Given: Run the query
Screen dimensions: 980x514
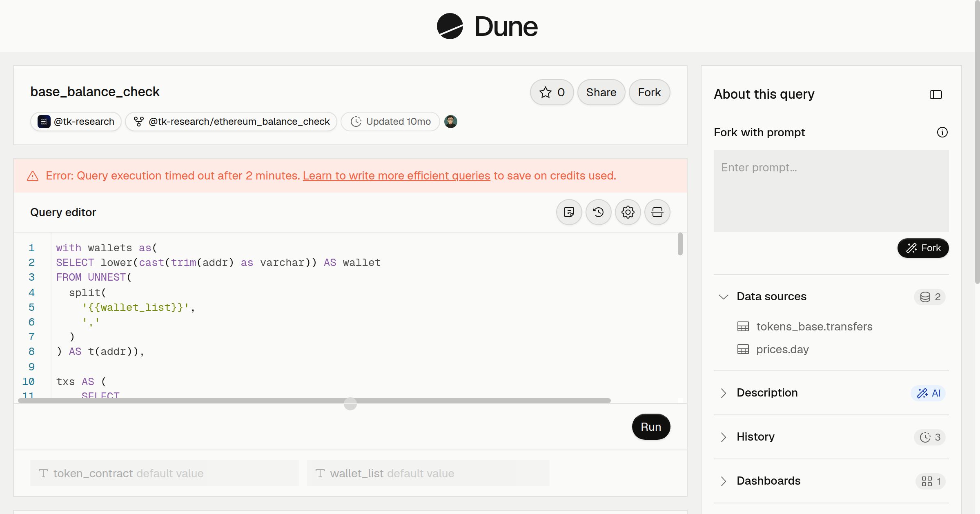Looking at the screenshot, I should coord(651,427).
